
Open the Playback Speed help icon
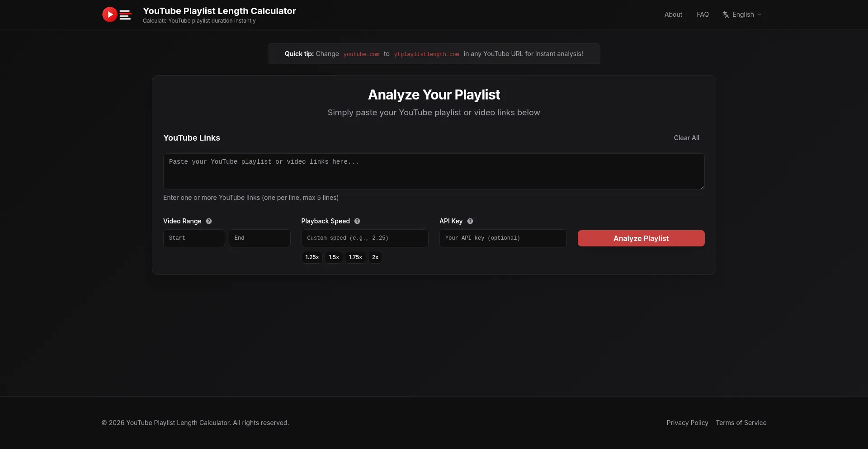(357, 221)
